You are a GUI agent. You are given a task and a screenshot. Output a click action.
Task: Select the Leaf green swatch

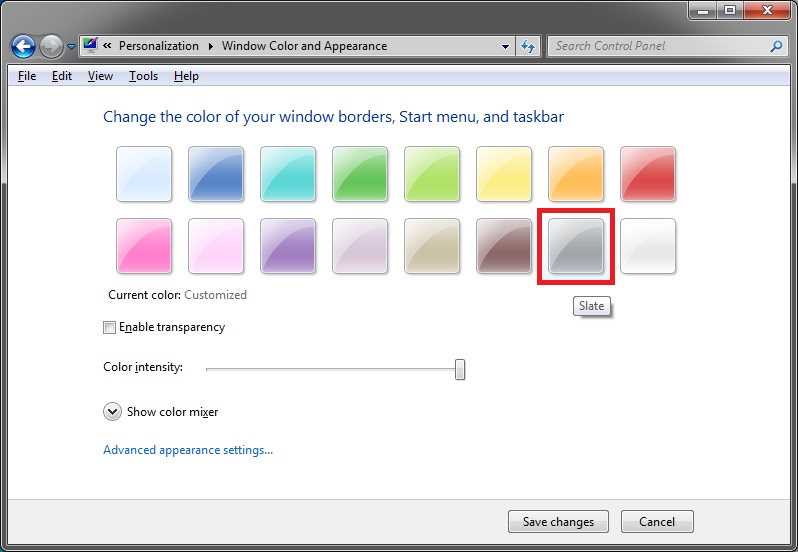click(x=360, y=174)
